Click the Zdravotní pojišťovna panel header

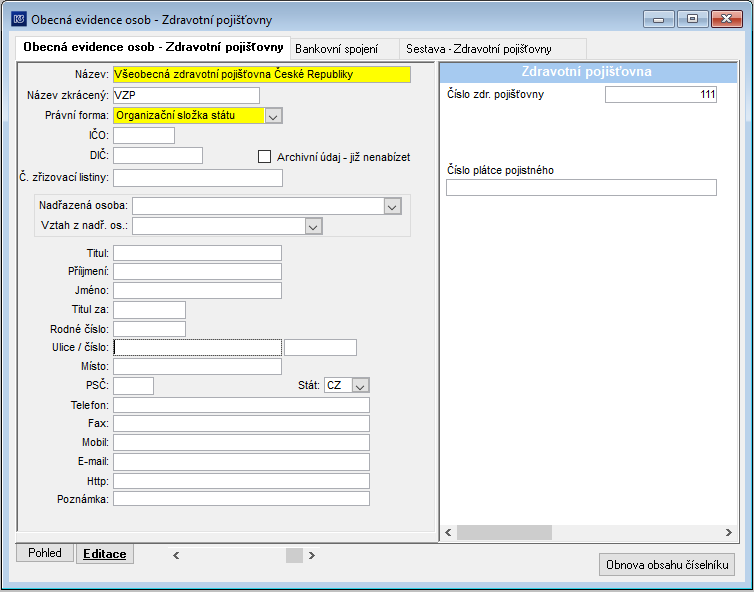pos(588,72)
